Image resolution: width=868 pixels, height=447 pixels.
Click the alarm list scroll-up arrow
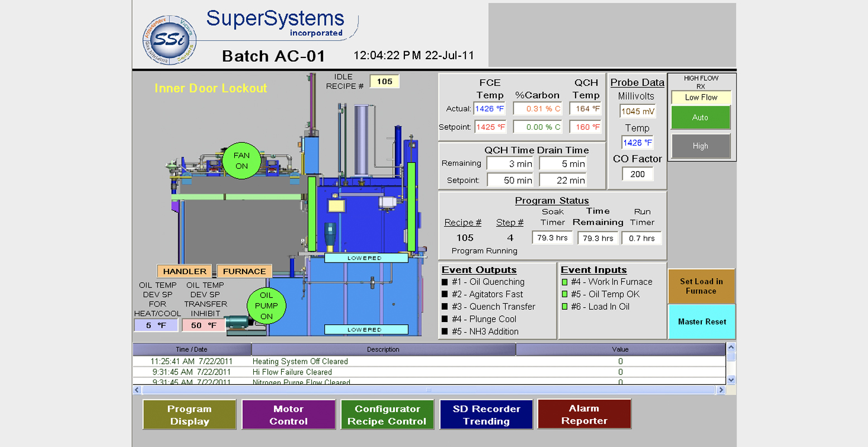[731, 348]
